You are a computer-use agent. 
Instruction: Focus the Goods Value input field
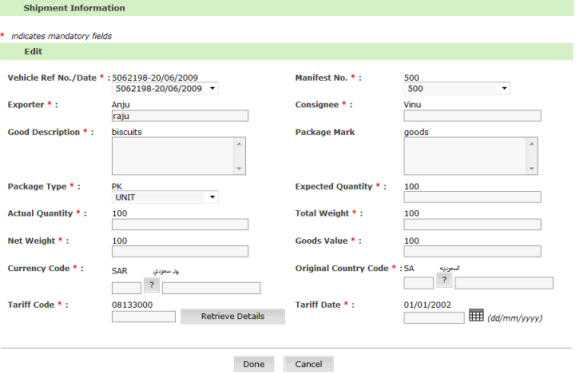pyautogui.click(x=472, y=251)
